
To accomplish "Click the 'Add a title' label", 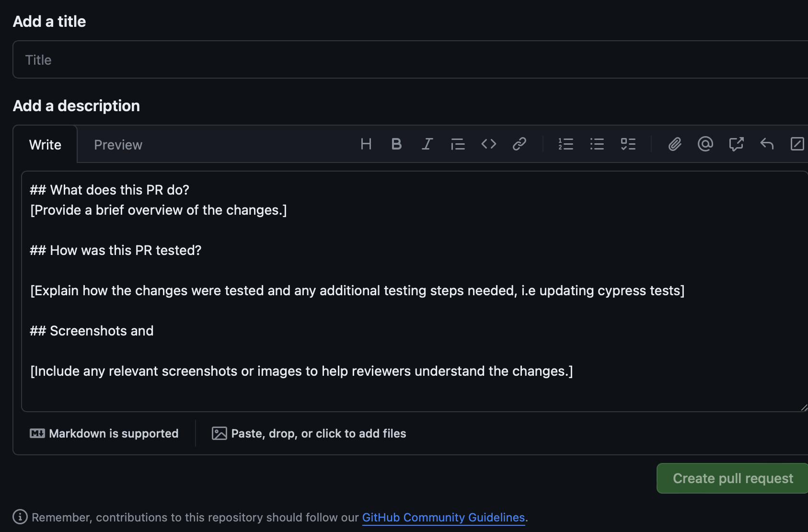I will click(x=49, y=22).
